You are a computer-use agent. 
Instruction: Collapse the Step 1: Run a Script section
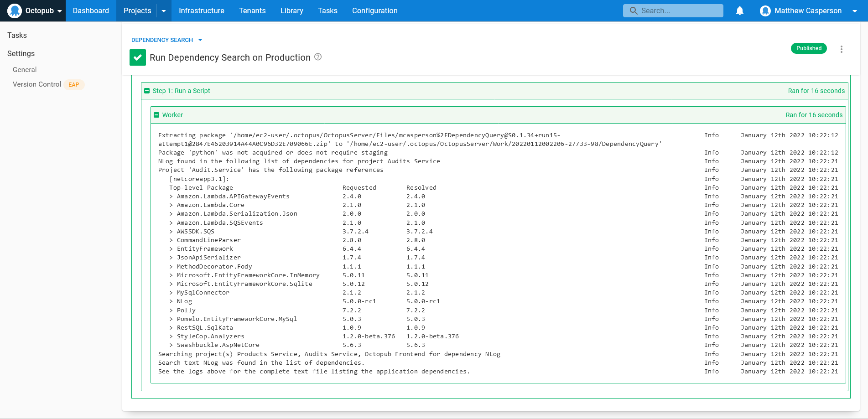(147, 91)
